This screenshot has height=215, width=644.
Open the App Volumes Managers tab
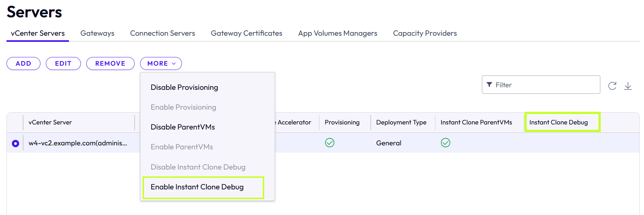[338, 33]
